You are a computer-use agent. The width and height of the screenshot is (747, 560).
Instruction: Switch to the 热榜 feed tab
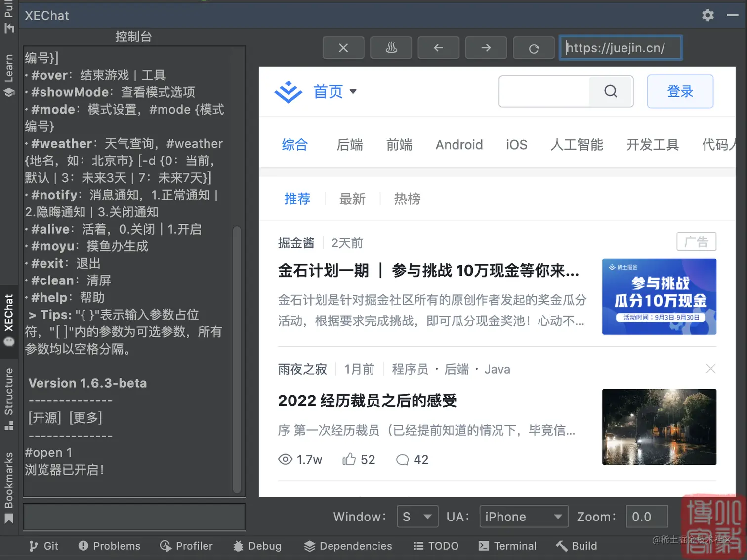coord(407,199)
